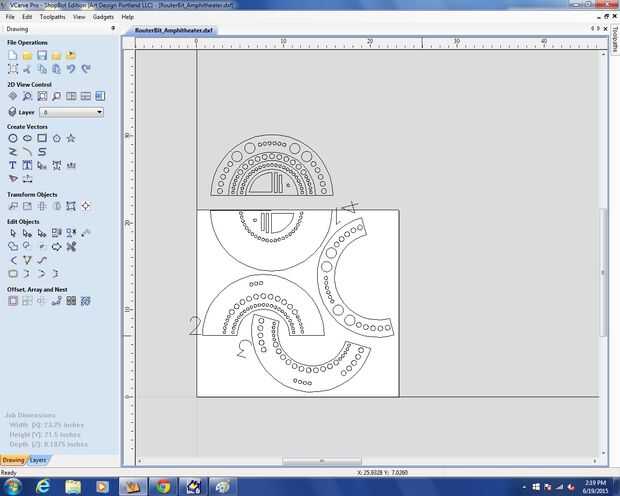Cut selection with the scissors icon in File Operations
The image size is (620, 496).
pyautogui.click(x=27, y=69)
